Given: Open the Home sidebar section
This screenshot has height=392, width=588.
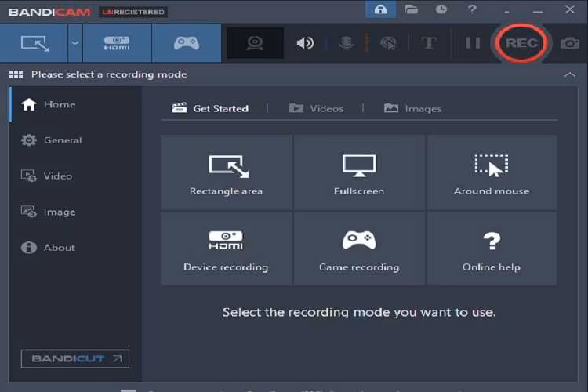Looking at the screenshot, I should (x=75, y=104).
